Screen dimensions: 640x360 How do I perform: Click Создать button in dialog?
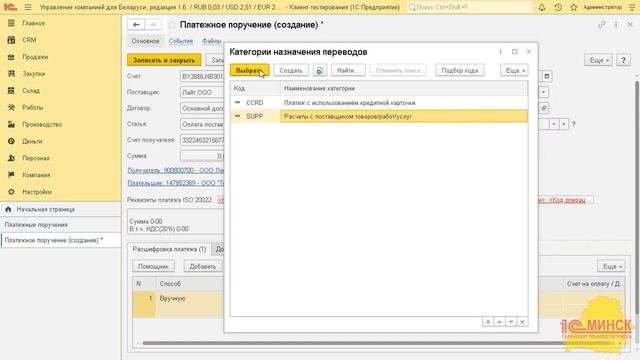291,70
